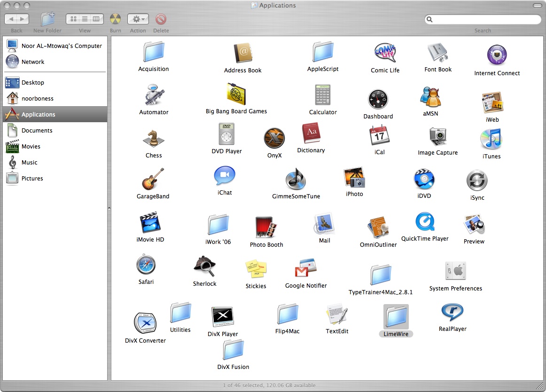Select the Image Capture icon
The width and height of the screenshot is (546, 392).
(x=438, y=136)
